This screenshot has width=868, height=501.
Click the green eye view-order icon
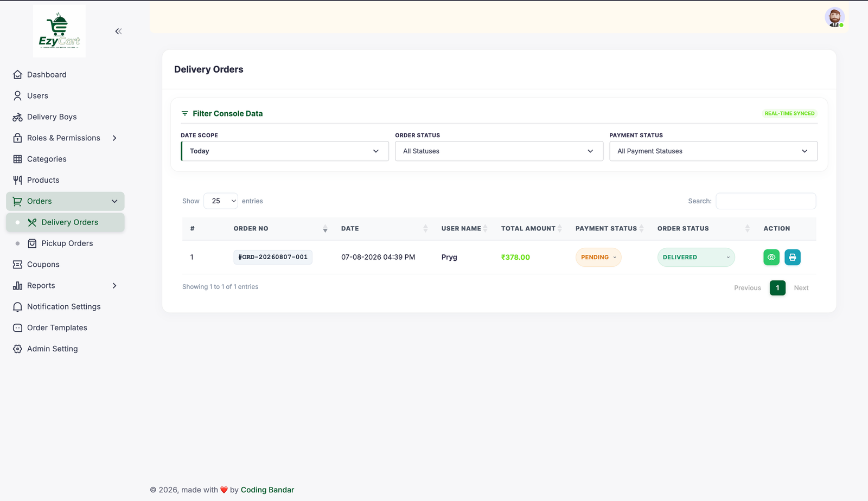771,257
